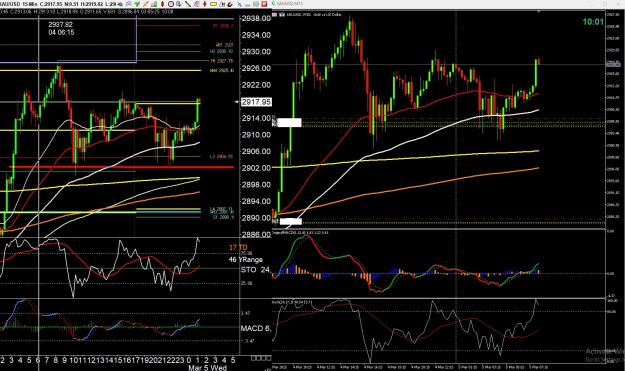Open the green bar chart icon
This screenshot has width=625, height=371.
[154, 4]
